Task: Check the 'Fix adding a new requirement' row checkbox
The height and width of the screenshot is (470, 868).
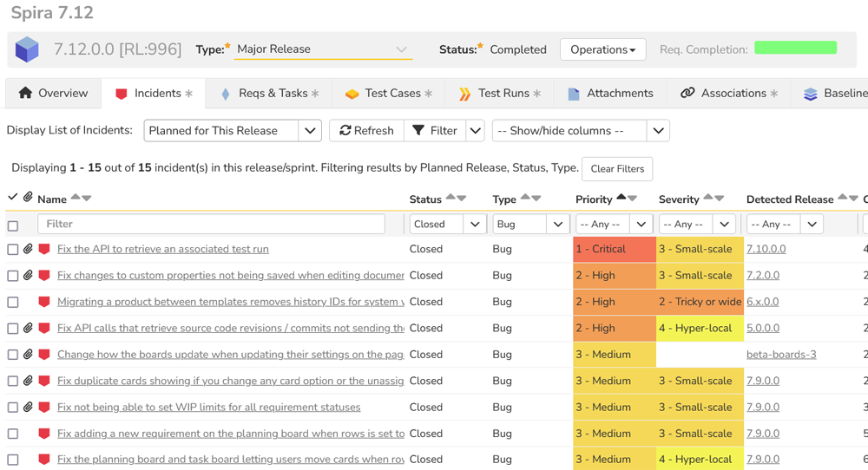Action: [13, 434]
